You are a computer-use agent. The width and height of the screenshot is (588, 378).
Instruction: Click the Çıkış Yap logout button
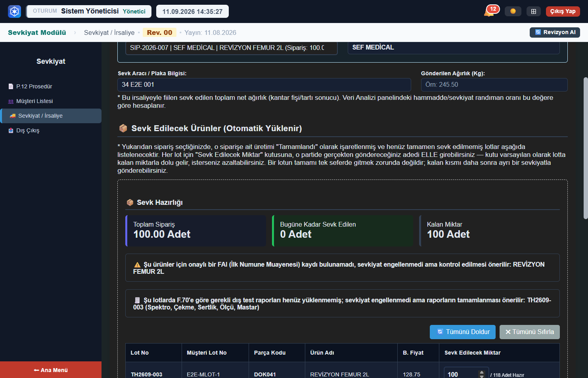point(563,11)
